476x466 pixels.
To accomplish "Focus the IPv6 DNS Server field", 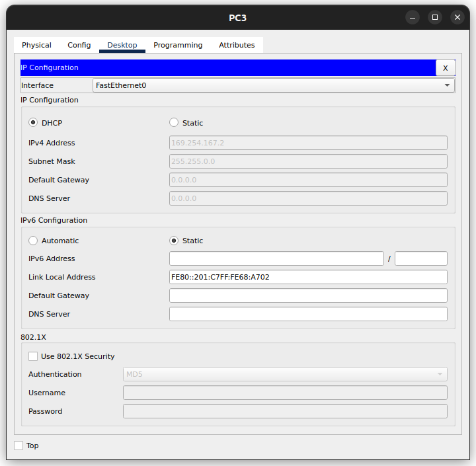I will tap(308, 314).
